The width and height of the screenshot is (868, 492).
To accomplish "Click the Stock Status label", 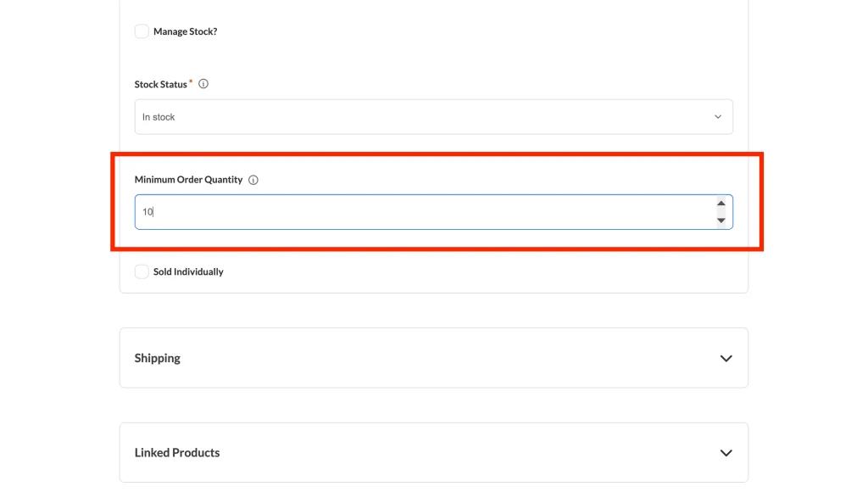I will [160, 84].
